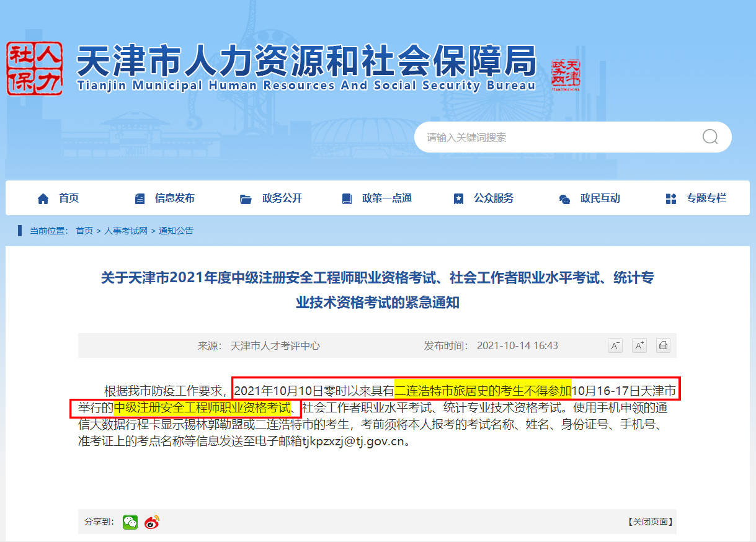Click the 当前位置 breadcrumb label
The width and height of the screenshot is (756, 542).
49,231
